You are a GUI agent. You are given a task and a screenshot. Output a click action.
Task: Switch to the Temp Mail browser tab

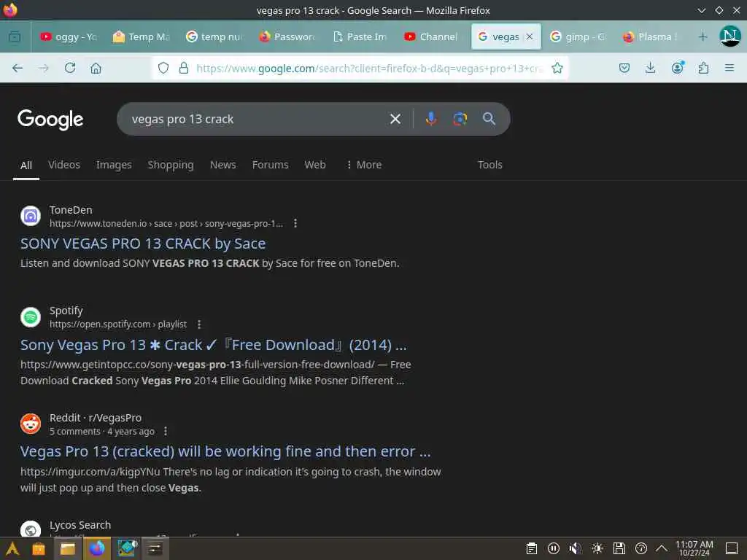[141, 36]
